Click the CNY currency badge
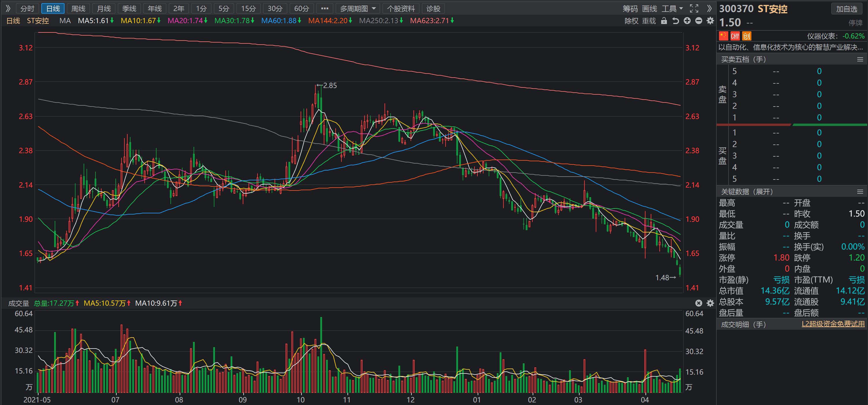Screen dimensions: 868x405 tap(735, 36)
